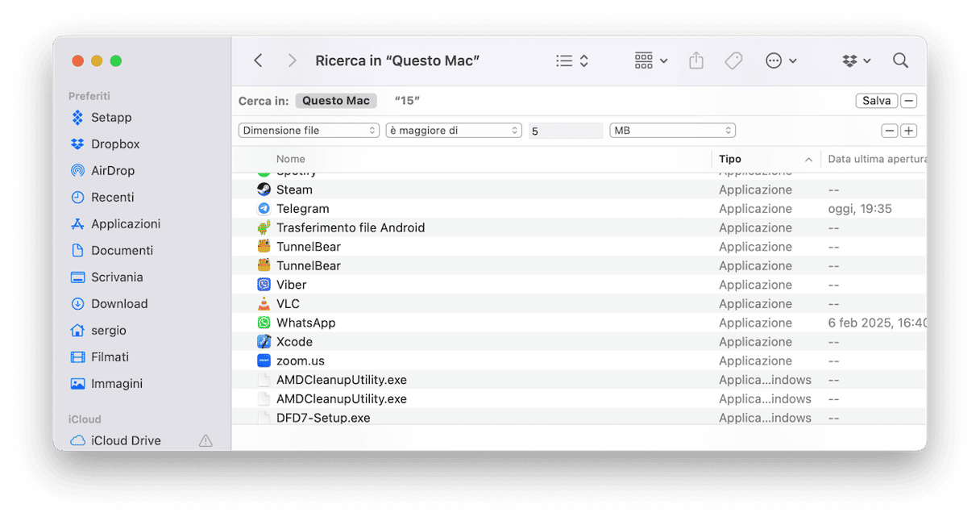Open iCloud Drive in the sidebar
Screen dimensions: 980x521
coord(126,441)
